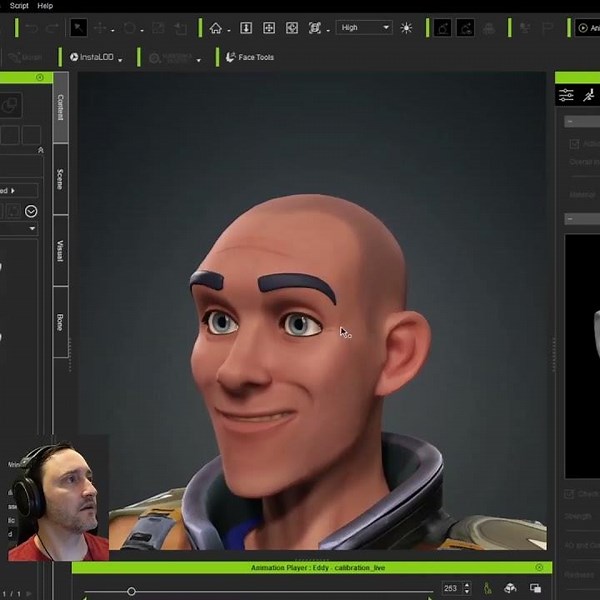The image size is (600, 600).
Task: Collapse left panel double-chevron
Action: [41, 150]
